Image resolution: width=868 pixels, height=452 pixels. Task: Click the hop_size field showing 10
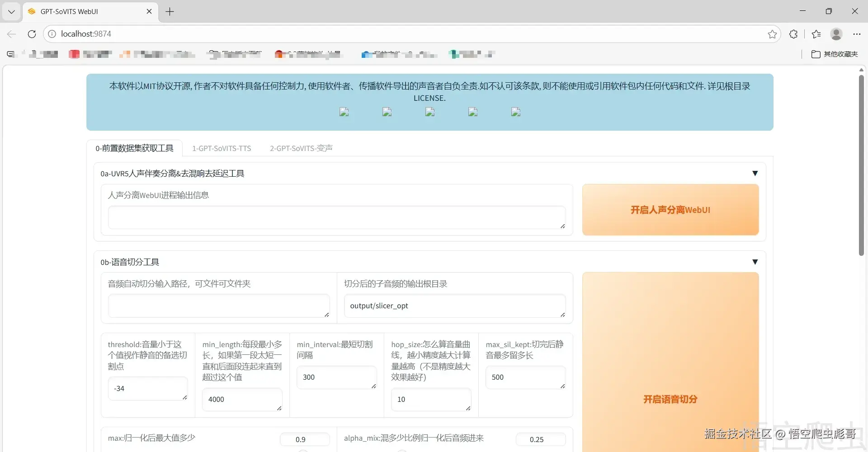pyautogui.click(x=431, y=400)
